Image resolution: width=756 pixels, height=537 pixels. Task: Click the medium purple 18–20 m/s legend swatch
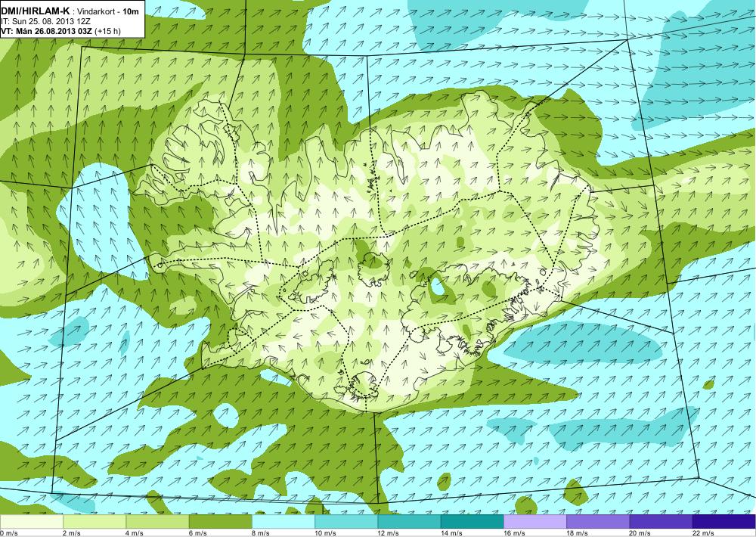click(x=598, y=522)
